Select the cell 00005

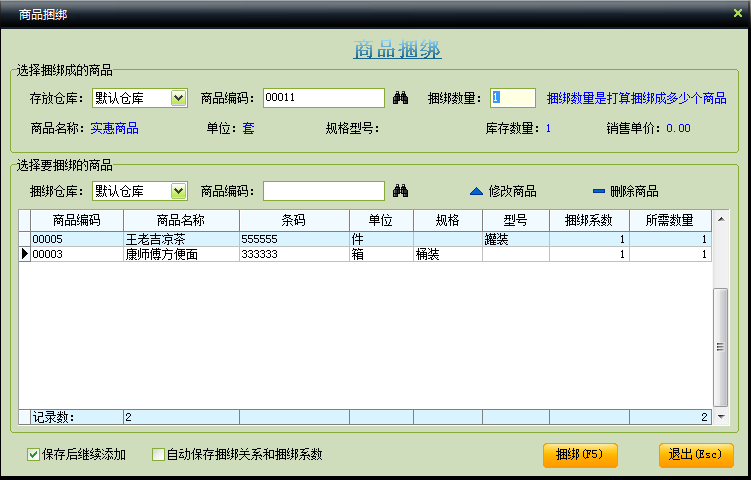pos(77,239)
